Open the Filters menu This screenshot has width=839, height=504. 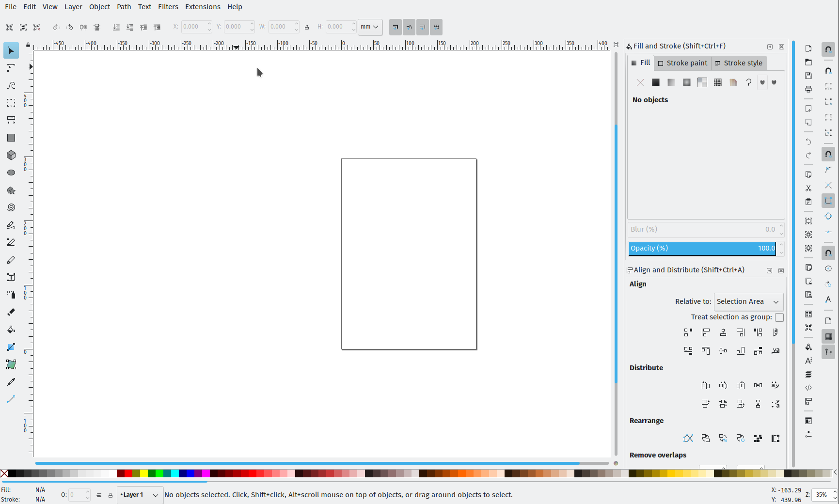coord(168,7)
